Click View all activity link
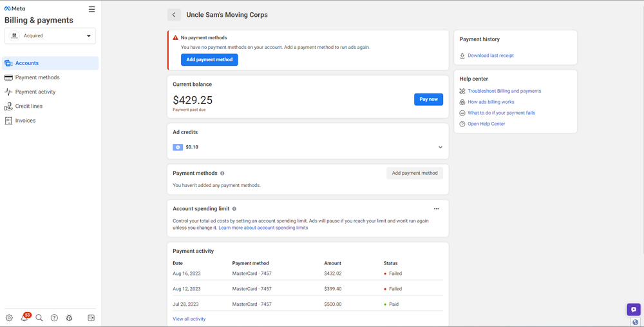 click(189, 319)
